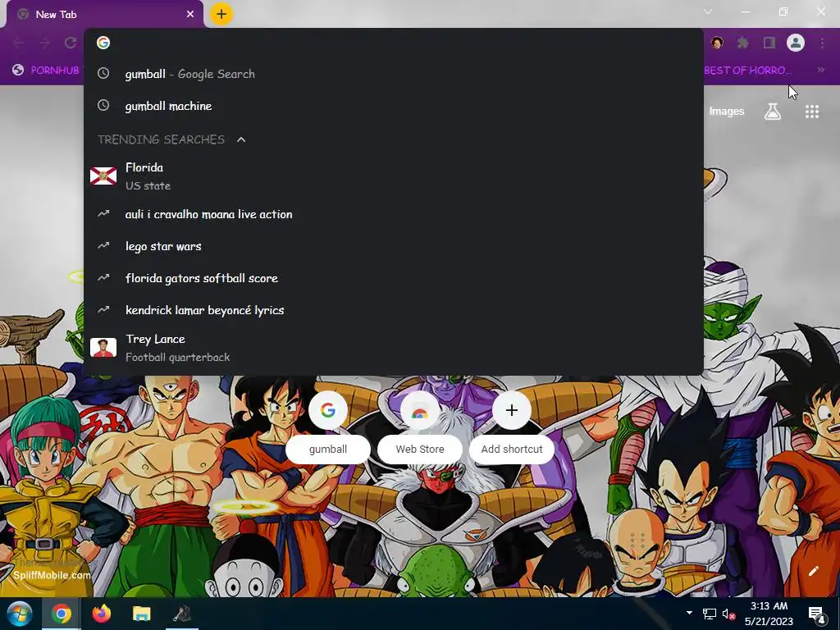Click the avatar extension icon in toolbar
The width and height of the screenshot is (840, 630).
coord(717,43)
